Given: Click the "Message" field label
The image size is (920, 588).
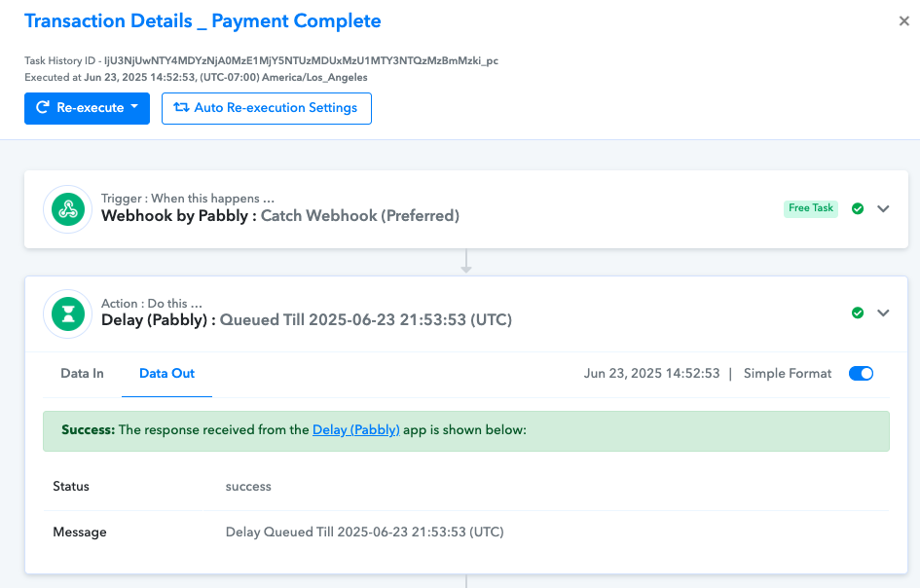Looking at the screenshot, I should click(x=80, y=533).
